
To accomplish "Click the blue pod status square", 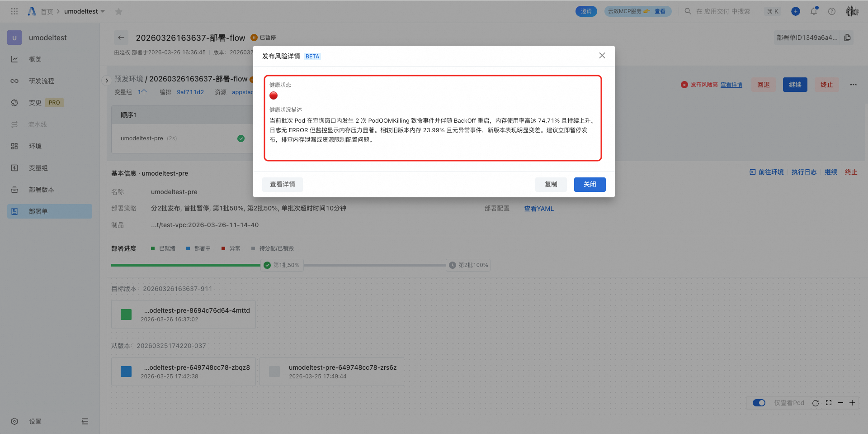I will [126, 372].
